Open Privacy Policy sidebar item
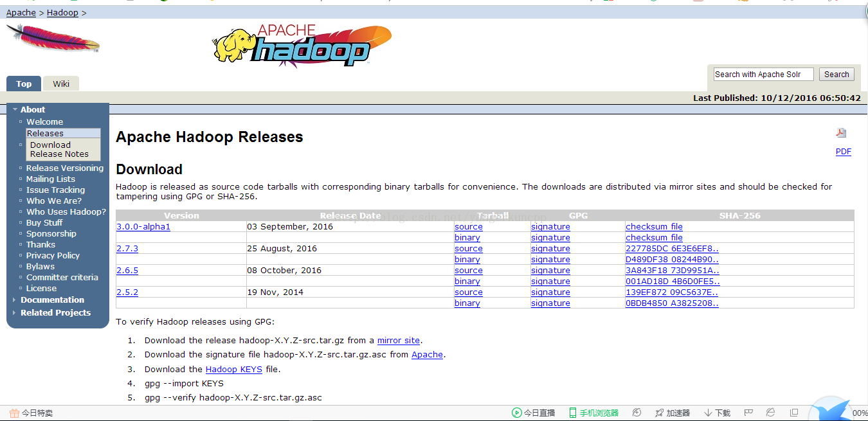Image resolution: width=868 pixels, height=421 pixels. (53, 255)
